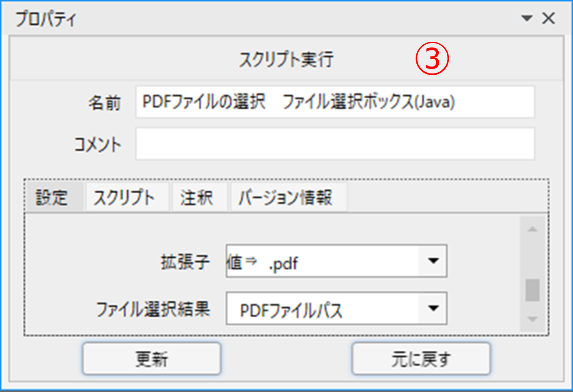Click the .pdf value in 拡張子 box

pyautogui.click(x=283, y=264)
